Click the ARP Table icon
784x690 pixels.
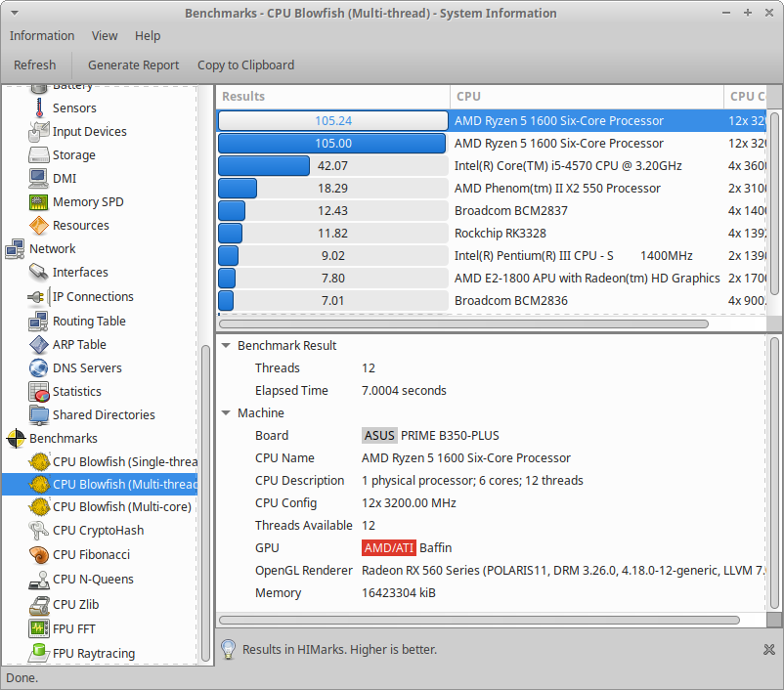coord(38,344)
